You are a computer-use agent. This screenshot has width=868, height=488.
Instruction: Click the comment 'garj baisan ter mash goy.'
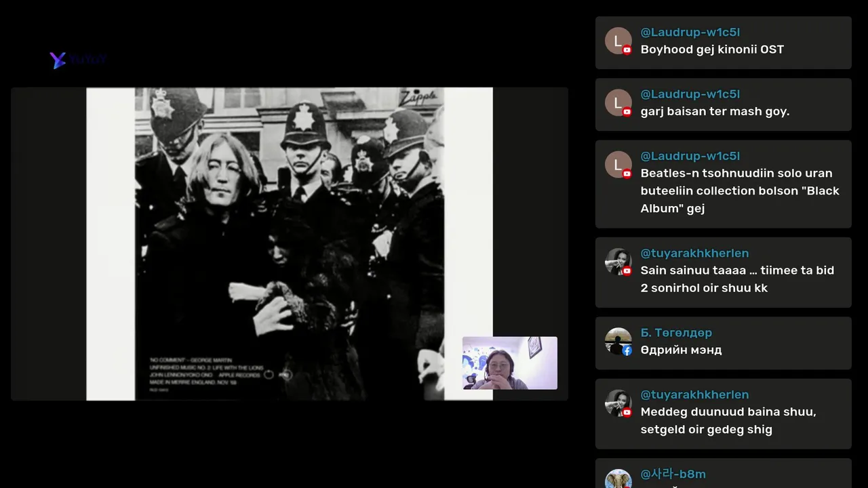[x=715, y=111]
